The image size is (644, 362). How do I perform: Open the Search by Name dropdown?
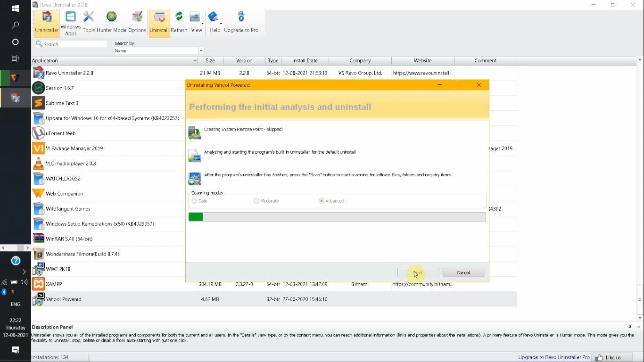coord(200,50)
